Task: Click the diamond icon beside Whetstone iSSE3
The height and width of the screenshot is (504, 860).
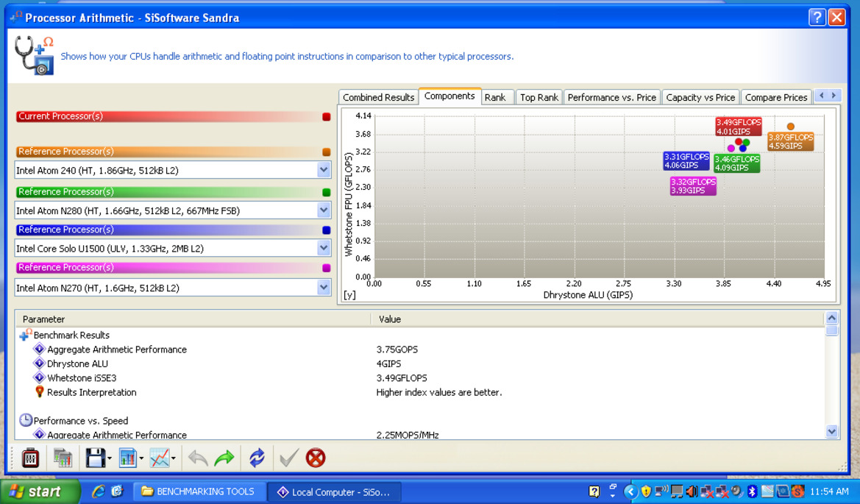Action: (39, 377)
